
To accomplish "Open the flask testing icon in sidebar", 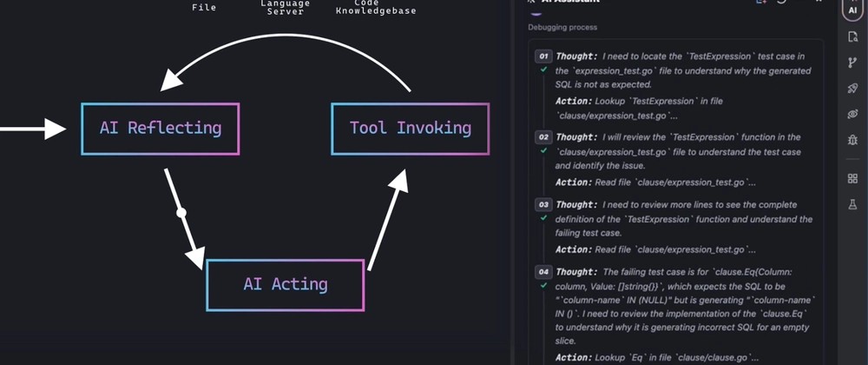I will tap(852, 204).
